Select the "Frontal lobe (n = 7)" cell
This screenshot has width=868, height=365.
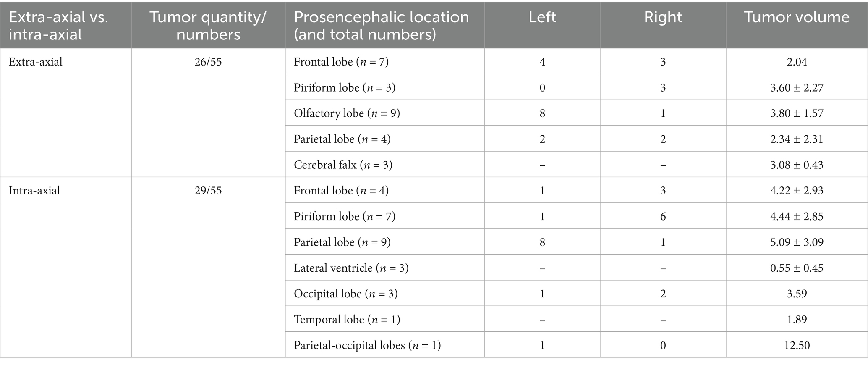[x=341, y=62]
